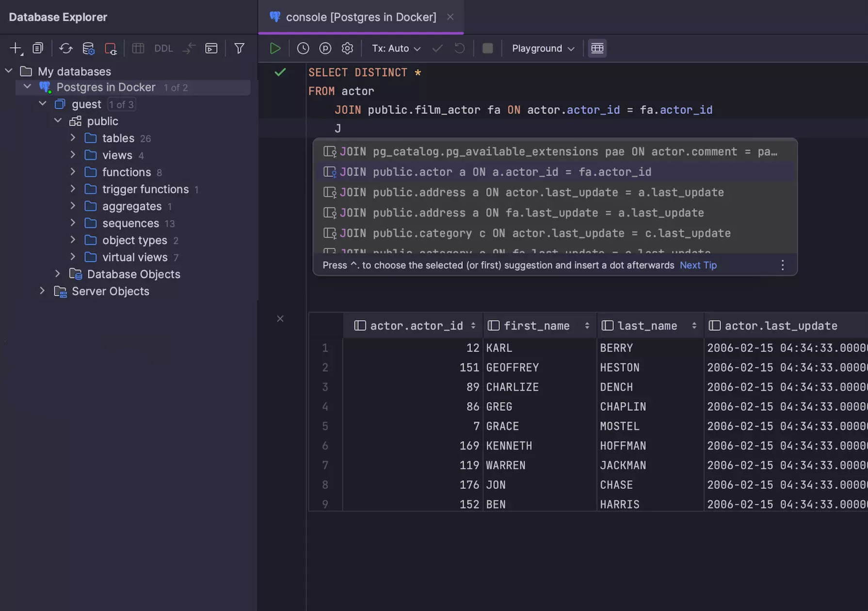868x611 pixels.
Task: Refresh the database connection
Action: click(x=65, y=48)
